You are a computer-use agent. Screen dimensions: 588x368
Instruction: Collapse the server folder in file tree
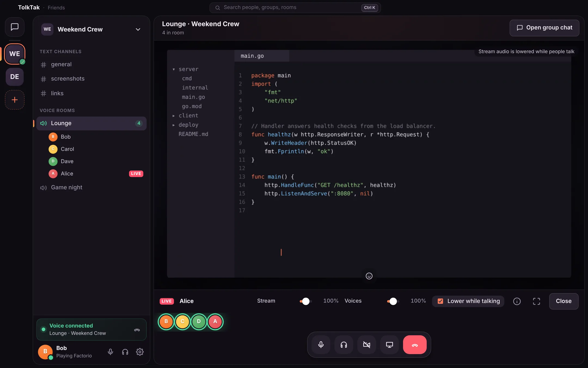tap(174, 69)
